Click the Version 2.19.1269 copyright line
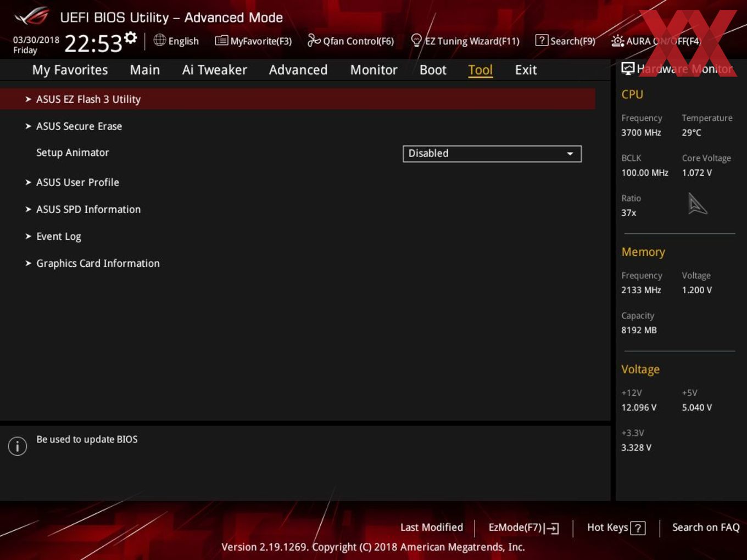Screen dimensions: 747x560 (373, 547)
